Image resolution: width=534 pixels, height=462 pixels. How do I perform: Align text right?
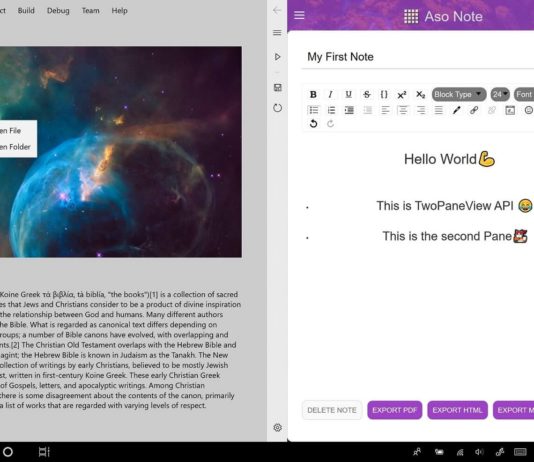pos(421,110)
